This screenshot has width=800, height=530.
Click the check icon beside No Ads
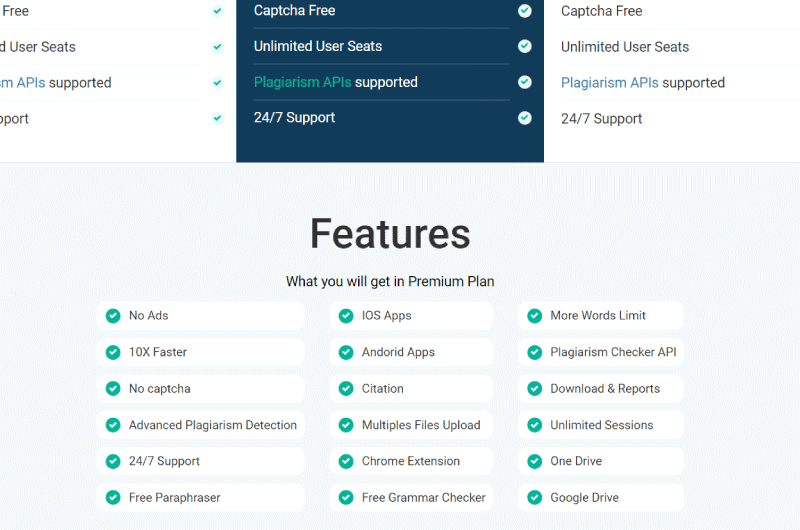coord(113,316)
